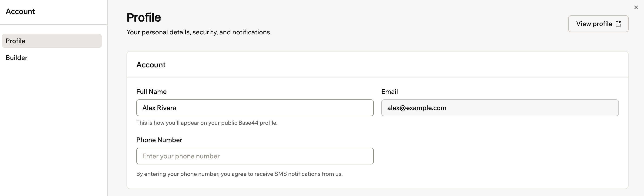Click the Full Name label
This screenshot has width=644, height=196.
pos(152,92)
